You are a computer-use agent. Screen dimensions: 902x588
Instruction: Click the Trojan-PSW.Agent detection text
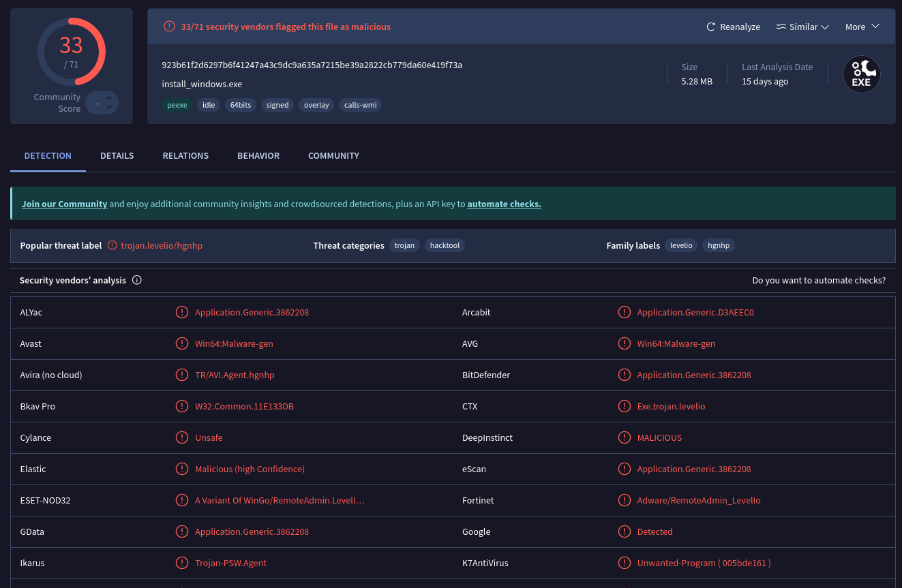(x=230, y=563)
